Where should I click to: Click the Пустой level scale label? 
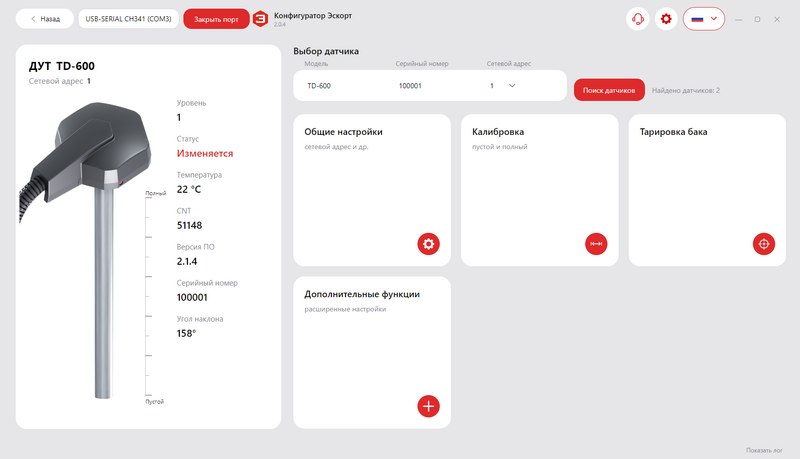(155, 402)
